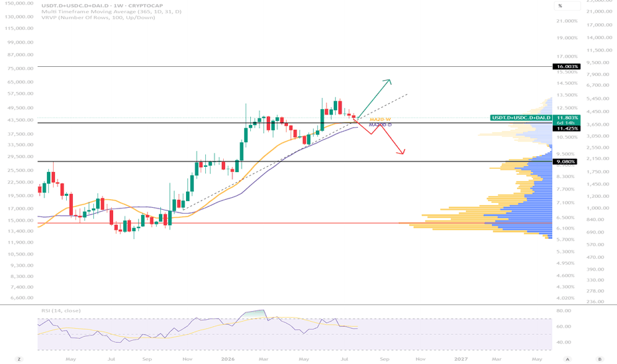Click the 6,600.00 value on left scale
This screenshot has height=364, width=617.
pyautogui.click(x=22, y=298)
